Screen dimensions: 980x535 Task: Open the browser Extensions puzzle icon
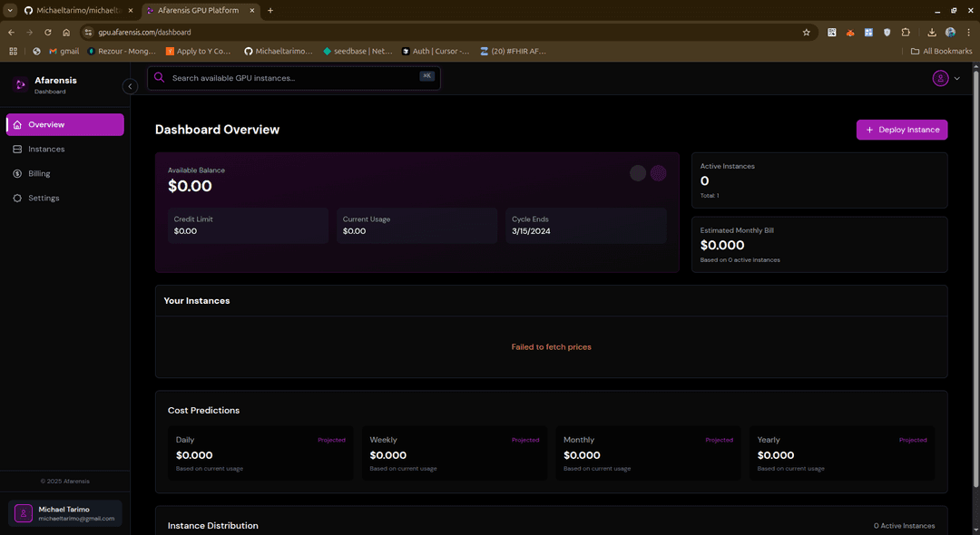coord(905,32)
